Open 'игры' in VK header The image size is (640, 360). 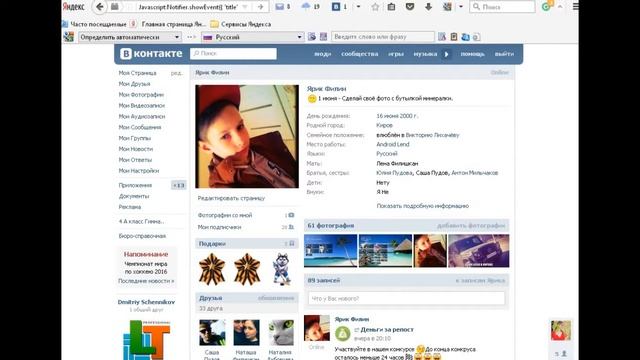point(396,54)
